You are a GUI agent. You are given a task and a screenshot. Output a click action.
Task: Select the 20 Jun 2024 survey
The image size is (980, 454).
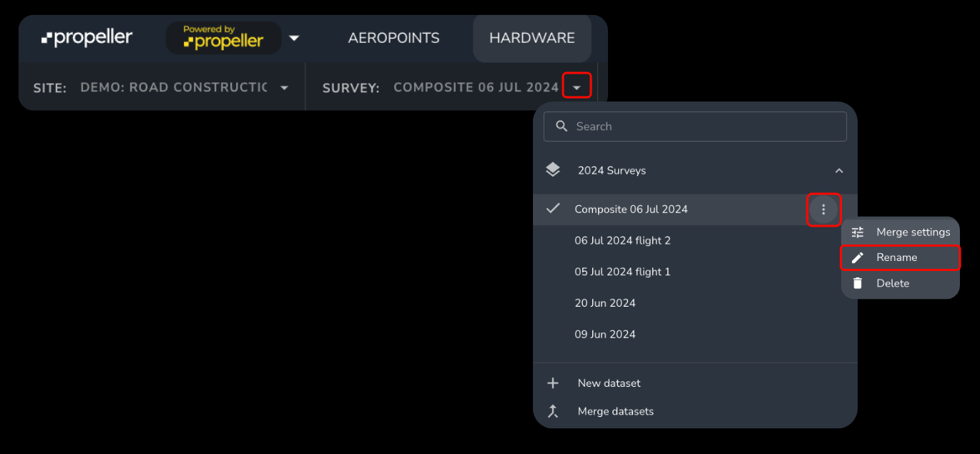(605, 302)
